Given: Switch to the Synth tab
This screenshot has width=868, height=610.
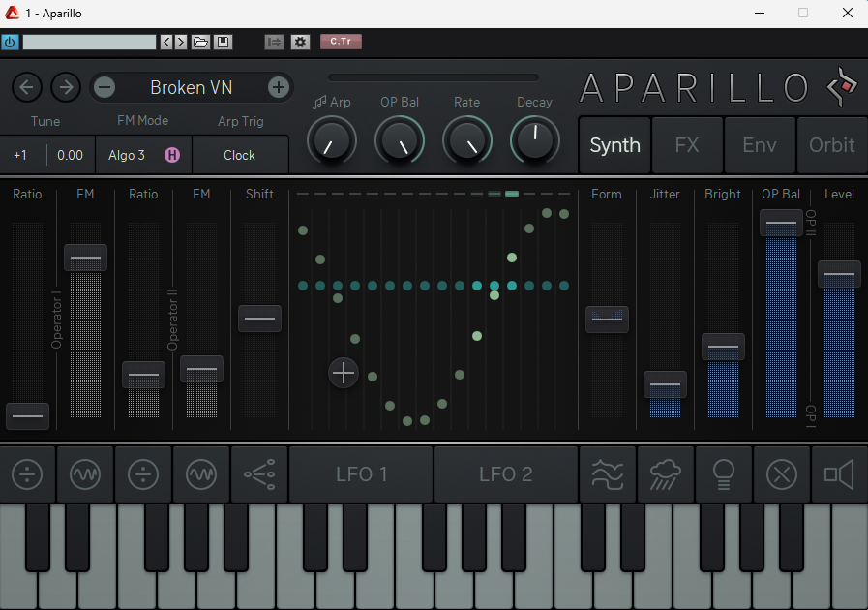Looking at the screenshot, I should pos(614,145).
